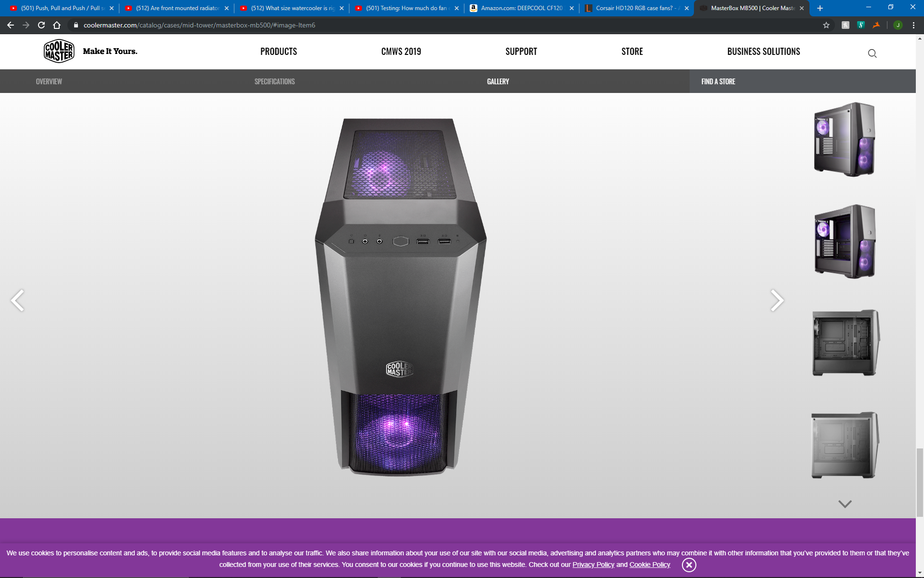Open CMWS 2019 menu item
Viewport: 924px width, 578px height.
[x=401, y=52]
